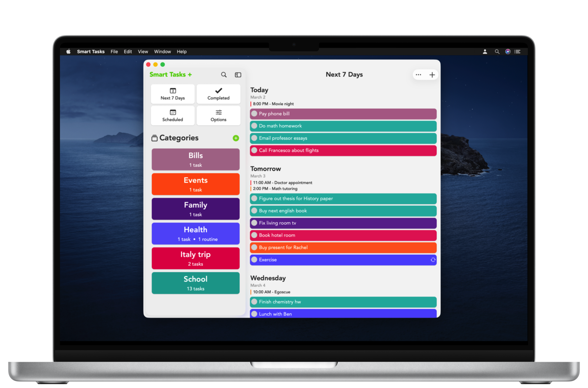Open the Italy trip category
Image resolution: width=588 pixels, height=388 pixels.
(x=196, y=258)
